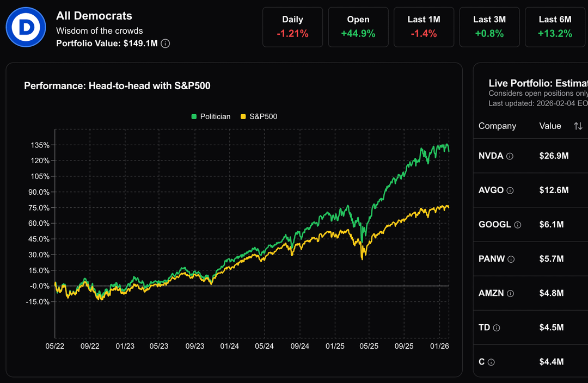Click info icon next to C ticker
The height and width of the screenshot is (383, 588).
491,362
